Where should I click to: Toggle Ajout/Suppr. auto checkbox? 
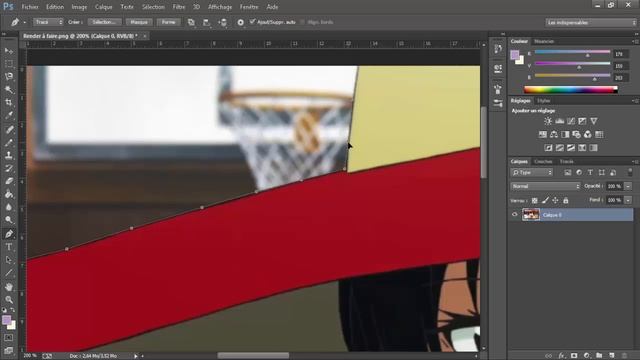(252, 22)
